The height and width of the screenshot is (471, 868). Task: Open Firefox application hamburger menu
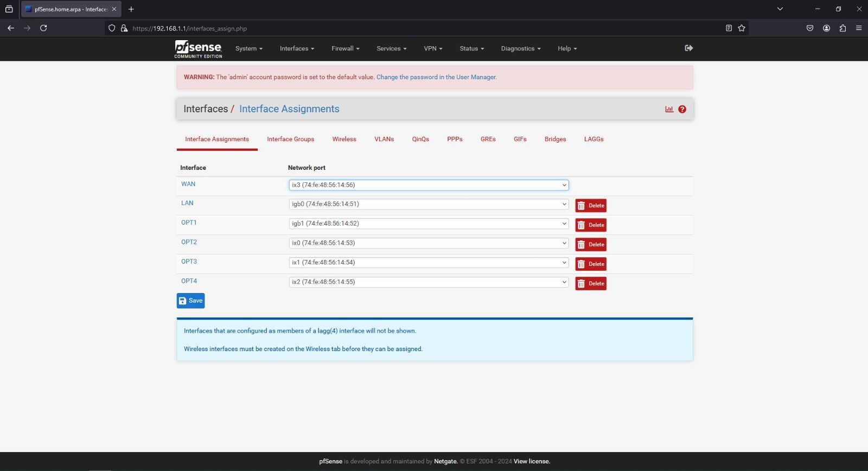click(x=859, y=28)
